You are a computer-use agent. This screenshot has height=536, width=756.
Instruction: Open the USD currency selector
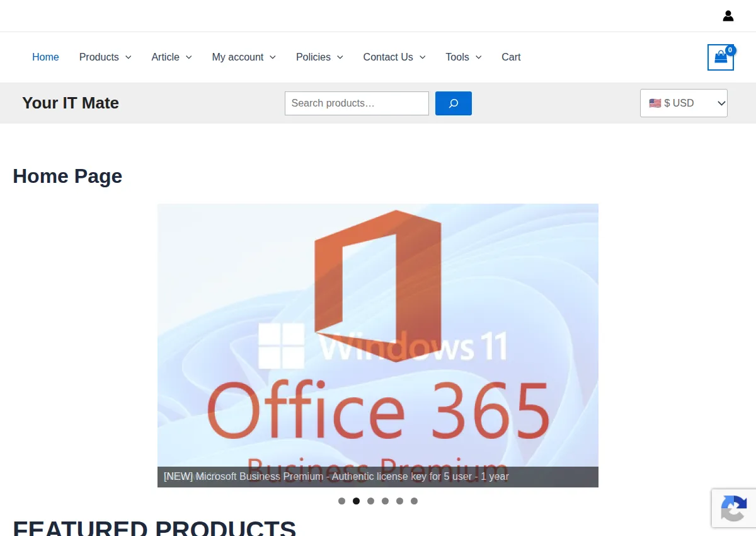684,103
